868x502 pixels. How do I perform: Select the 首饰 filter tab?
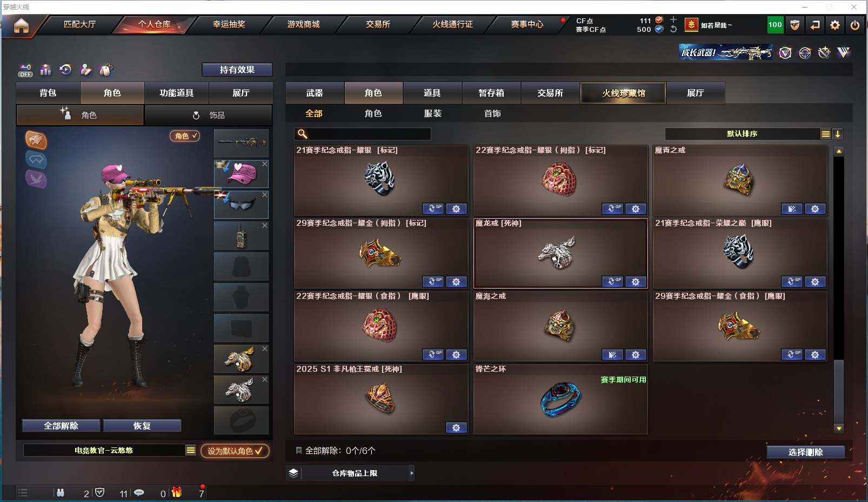pyautogui.click(x=492, y=113)
